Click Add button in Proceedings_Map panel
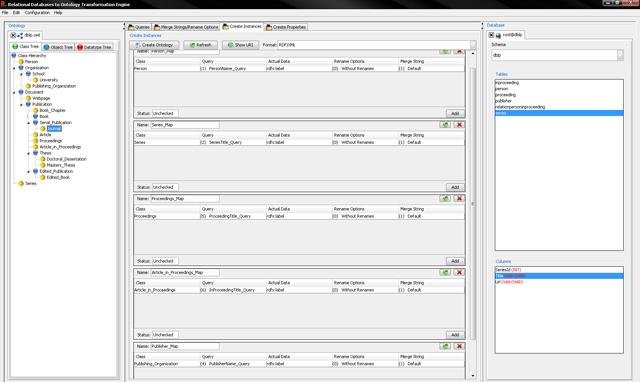This screenshot has height=382, width=640. pyautogui.click(x=455, y=261)
